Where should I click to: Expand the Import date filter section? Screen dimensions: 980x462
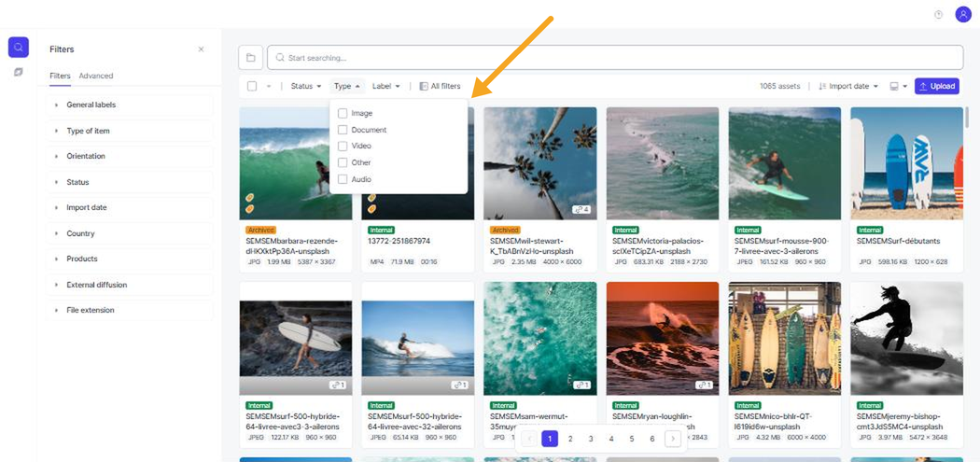pos(130,207)
